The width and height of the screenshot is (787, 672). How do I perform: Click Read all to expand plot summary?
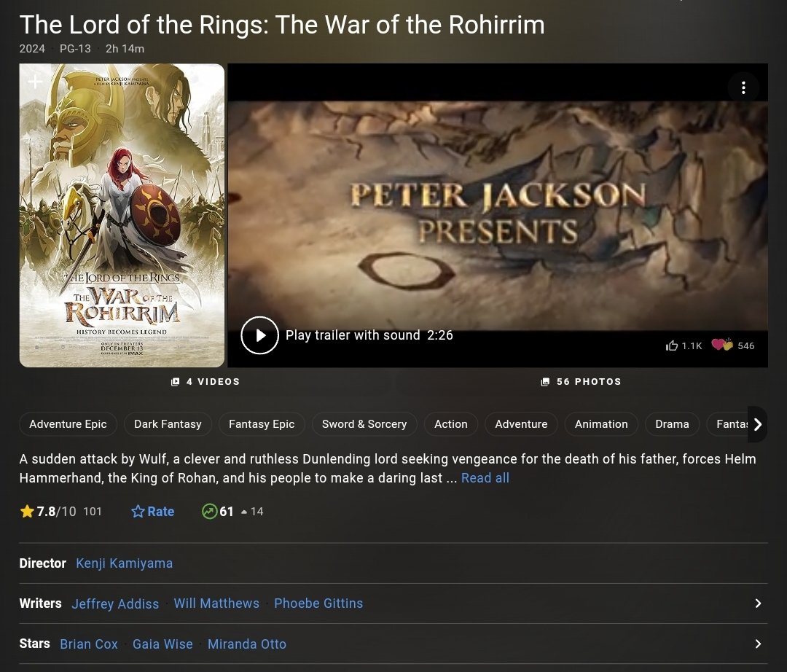tap(485, 478)
